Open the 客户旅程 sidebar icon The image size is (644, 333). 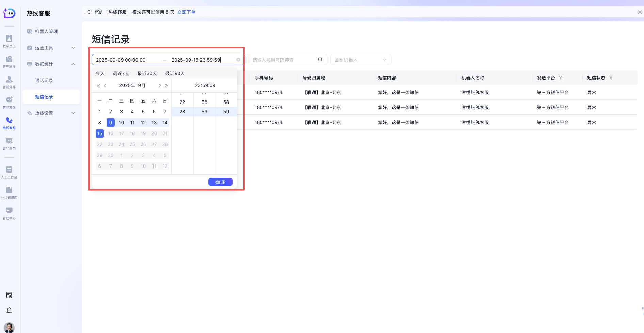[x=9, y=61]
